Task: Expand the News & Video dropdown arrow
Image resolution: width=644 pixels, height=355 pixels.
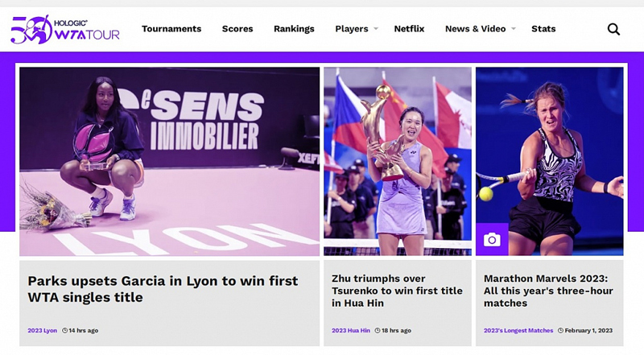Action: click(513, 29)
